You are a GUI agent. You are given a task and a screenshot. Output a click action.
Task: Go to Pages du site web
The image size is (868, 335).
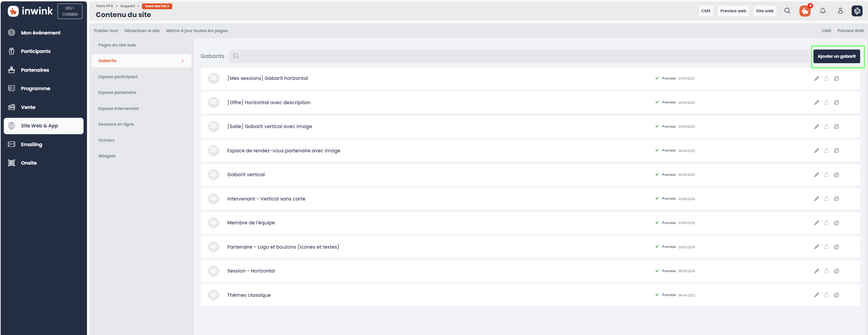click(x=117, y=45)
